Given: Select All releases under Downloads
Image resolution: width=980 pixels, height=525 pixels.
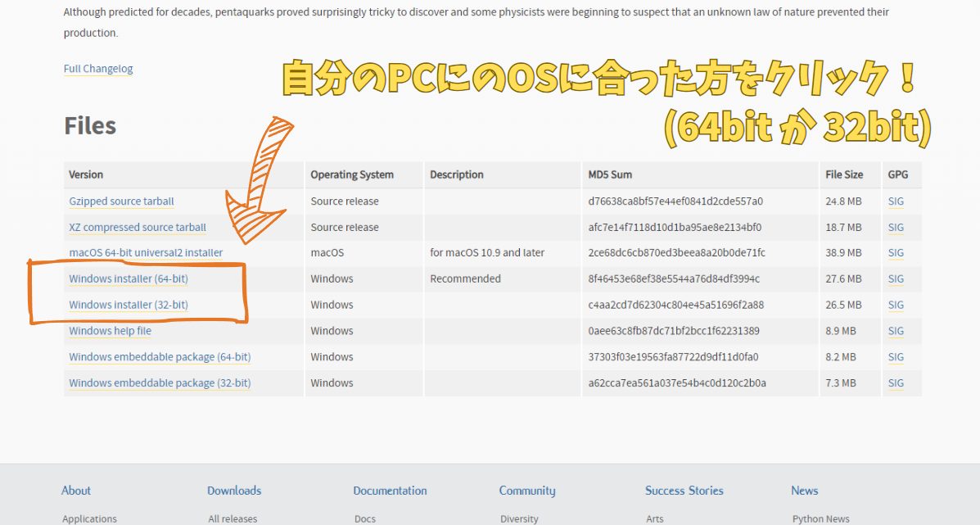Looking at the screenshot, I should 233,518.
